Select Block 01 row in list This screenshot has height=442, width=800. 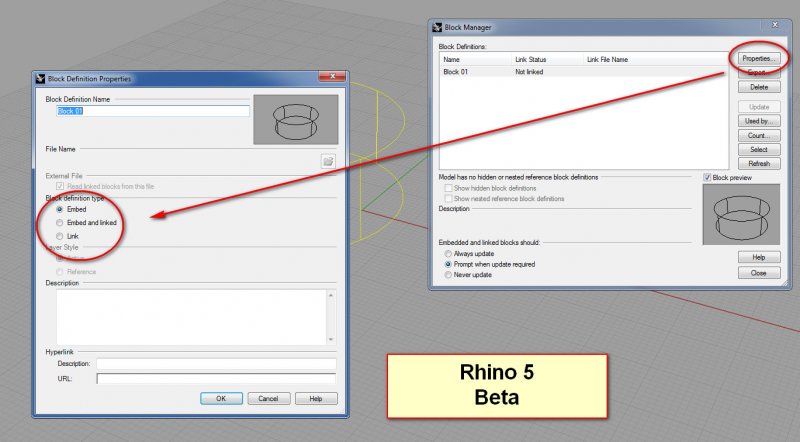click(584, 72)
